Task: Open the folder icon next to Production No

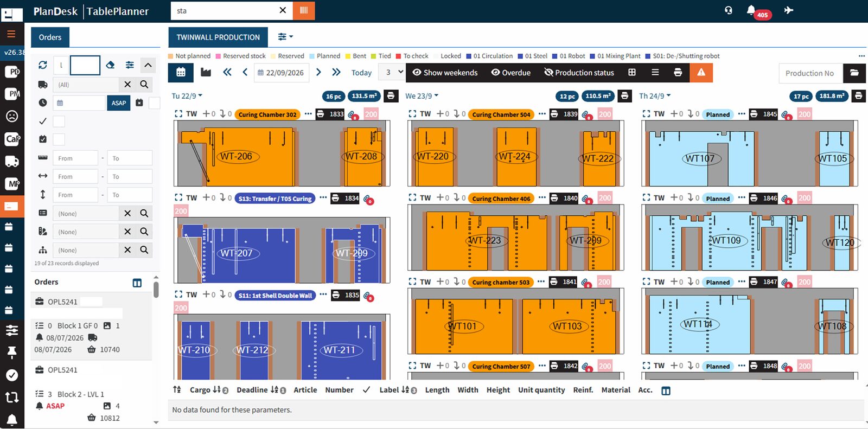Action: 854,73
